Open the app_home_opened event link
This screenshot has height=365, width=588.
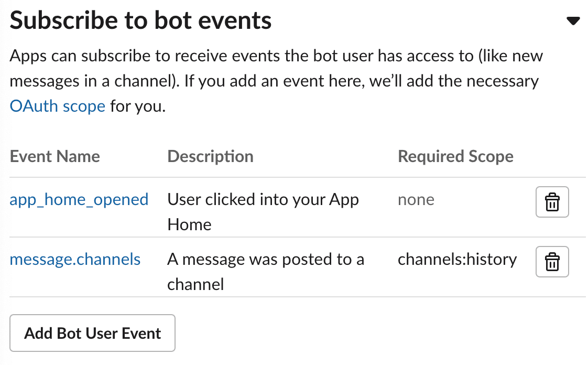tap(79, 199)
